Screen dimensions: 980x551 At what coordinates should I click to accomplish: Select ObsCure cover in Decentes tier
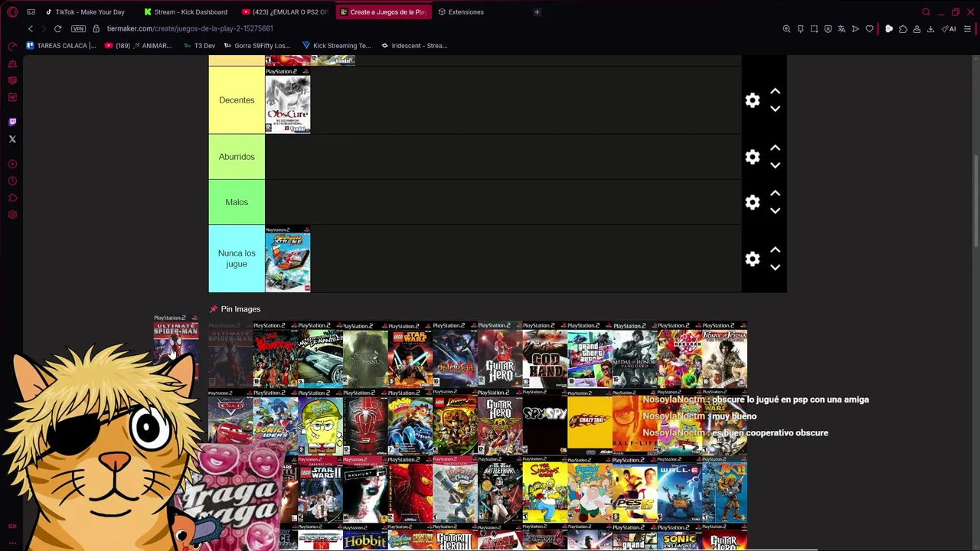pyautogui.click(x=288, y=100)
